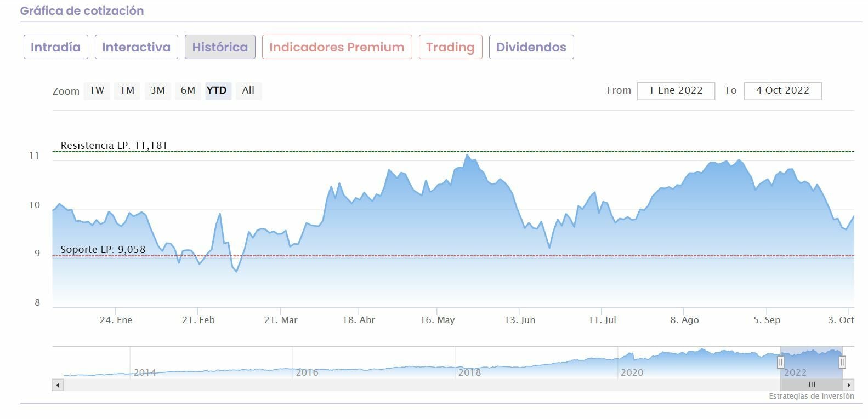Choose the 6M zoom range

pyautogui.click(x=188, y=90)
